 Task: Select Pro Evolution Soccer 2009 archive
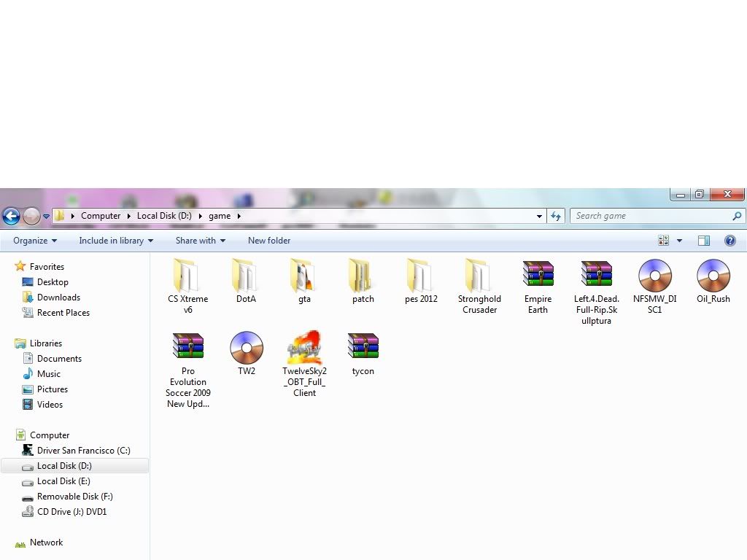(187, 370)
